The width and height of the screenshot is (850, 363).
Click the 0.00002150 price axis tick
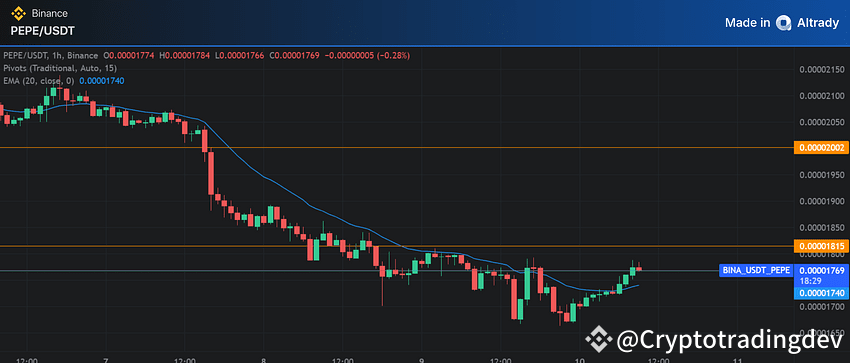click(x=822, y=70)
